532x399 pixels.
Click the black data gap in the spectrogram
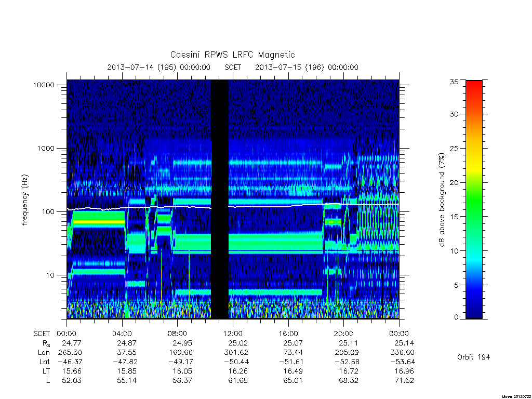pyautogui.click(x=220, y=199)
